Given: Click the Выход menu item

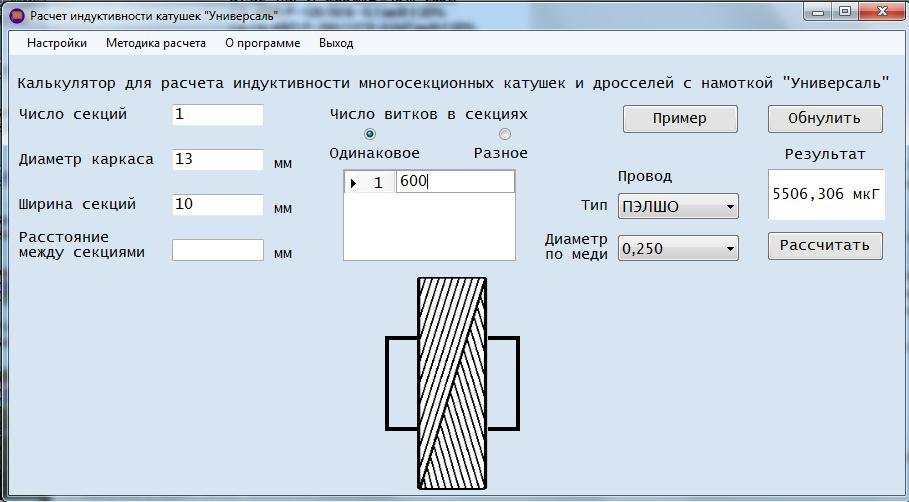Looking at the screenshot, I should [336, 43].
